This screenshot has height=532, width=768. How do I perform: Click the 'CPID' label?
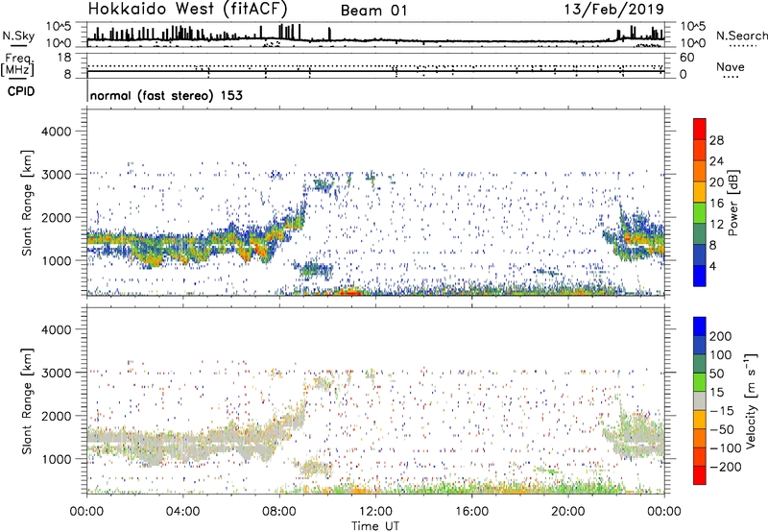(20, 91)
